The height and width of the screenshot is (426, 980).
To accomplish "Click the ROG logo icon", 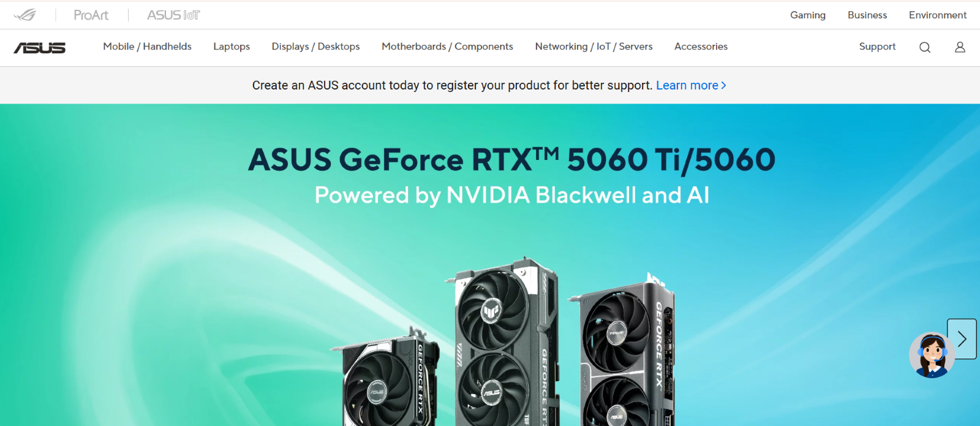I will click(x=25, y=15).
